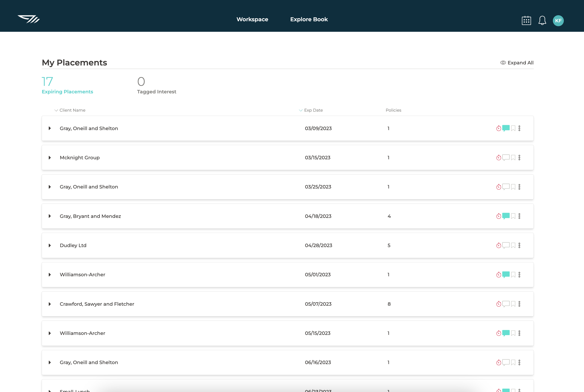Expand the Mcknight Group row
584x392 pixels.
click(x=50, y=158)
